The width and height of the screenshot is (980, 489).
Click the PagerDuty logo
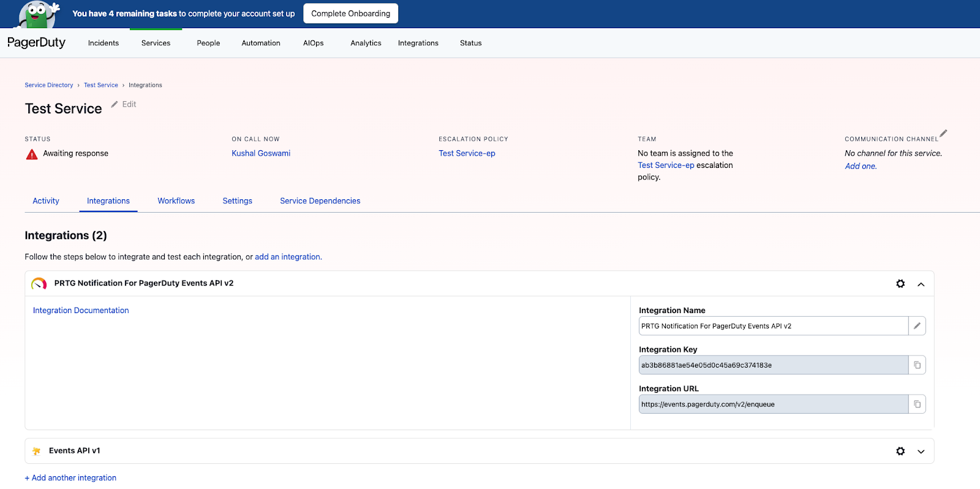(36, 42)
